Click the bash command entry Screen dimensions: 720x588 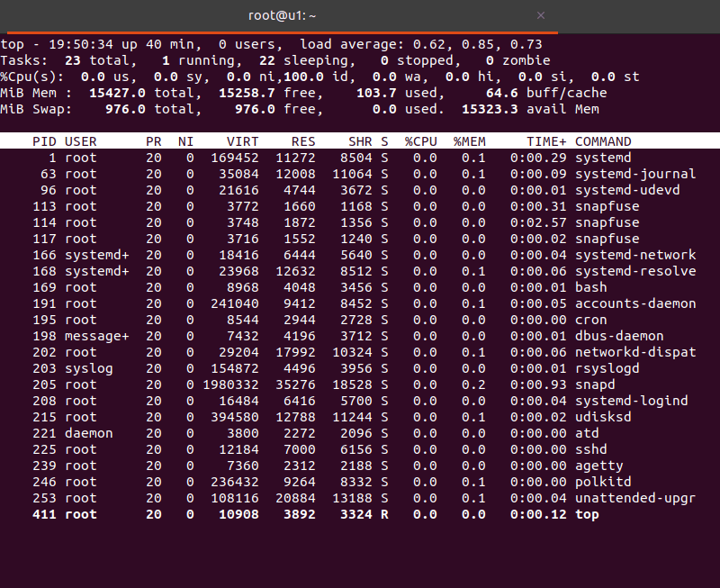tap(591, 287)
